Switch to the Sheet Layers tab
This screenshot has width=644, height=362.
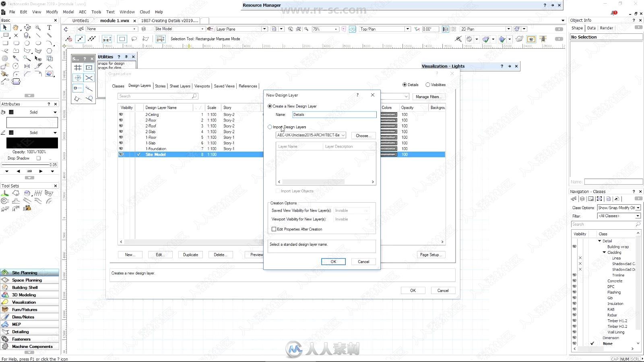[x=180, y=86]
